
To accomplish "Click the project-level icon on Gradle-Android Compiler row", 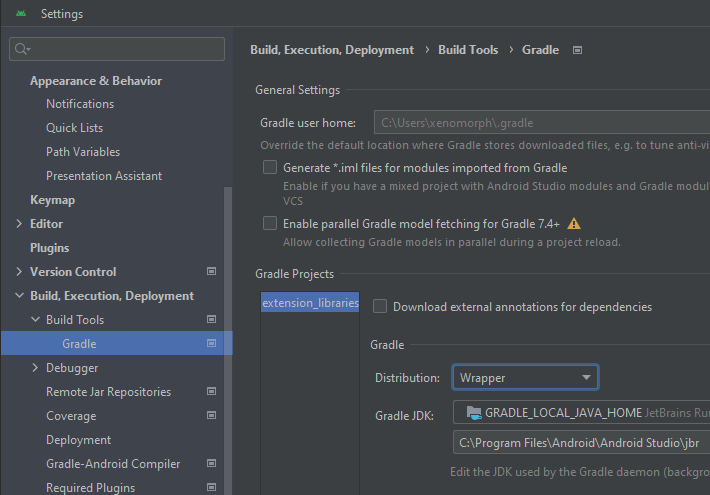I will coord(211,463).
